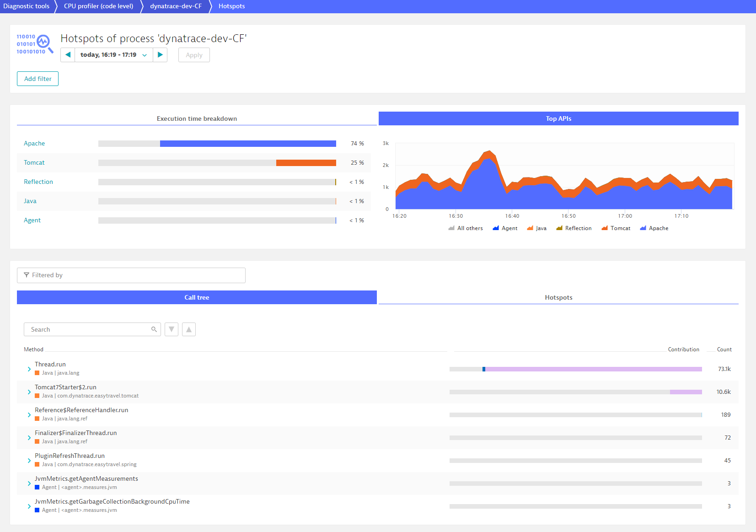The image size is (756, 532).
Task: Toggle Reflection series in chart legend
Action: [x=574, y=228]
